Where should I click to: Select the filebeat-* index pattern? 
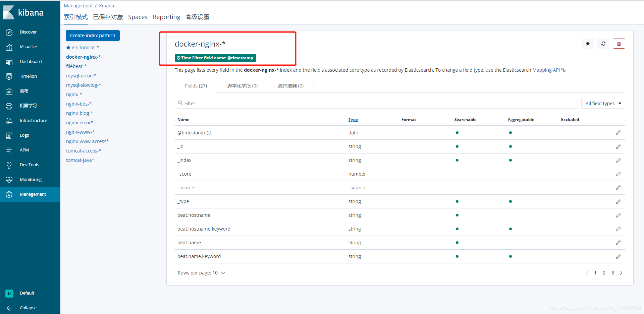[x=76, y=66]
